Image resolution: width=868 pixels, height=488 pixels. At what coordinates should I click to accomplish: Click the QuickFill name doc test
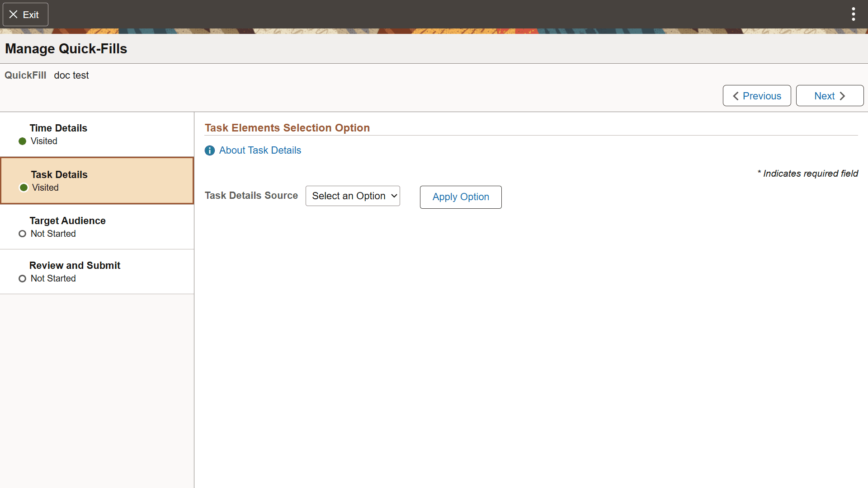(71, 75)
